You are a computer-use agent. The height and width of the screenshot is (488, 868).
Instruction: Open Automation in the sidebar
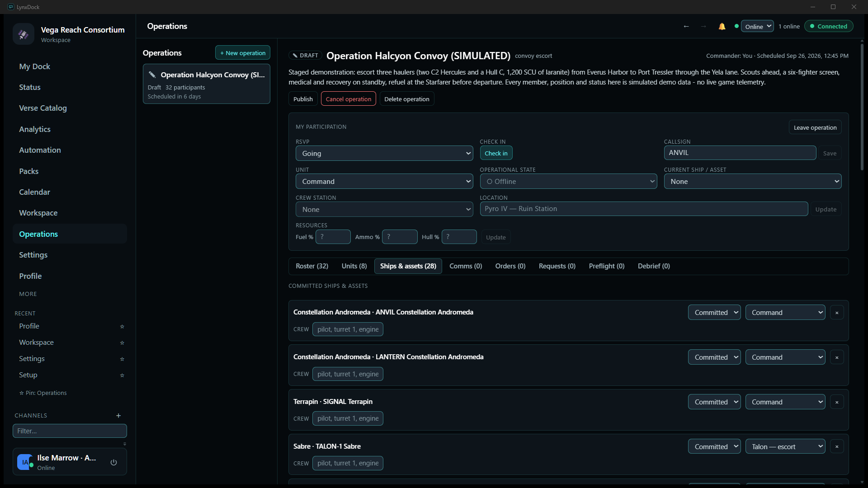click(x=70, y=150)
